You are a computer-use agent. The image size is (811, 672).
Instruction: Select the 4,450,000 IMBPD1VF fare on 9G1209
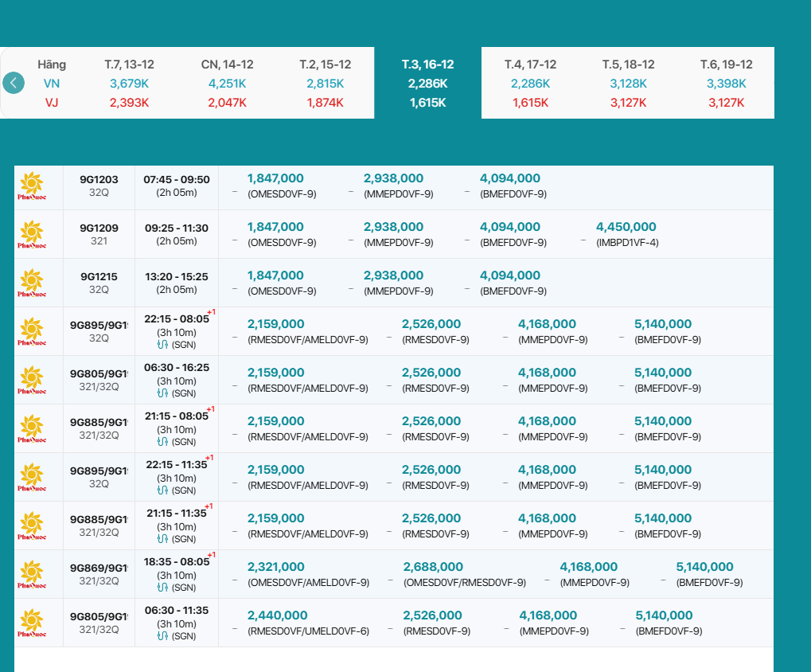point(626,228)
